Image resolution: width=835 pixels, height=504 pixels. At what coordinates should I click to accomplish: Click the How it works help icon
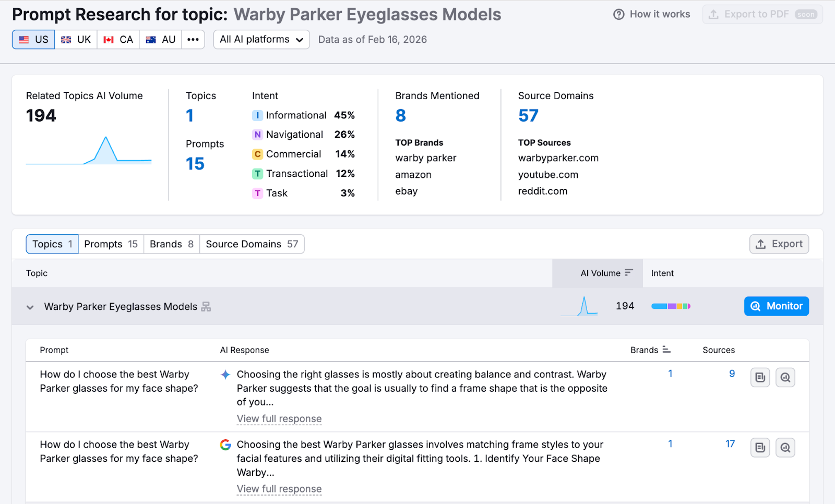[618, 15]
